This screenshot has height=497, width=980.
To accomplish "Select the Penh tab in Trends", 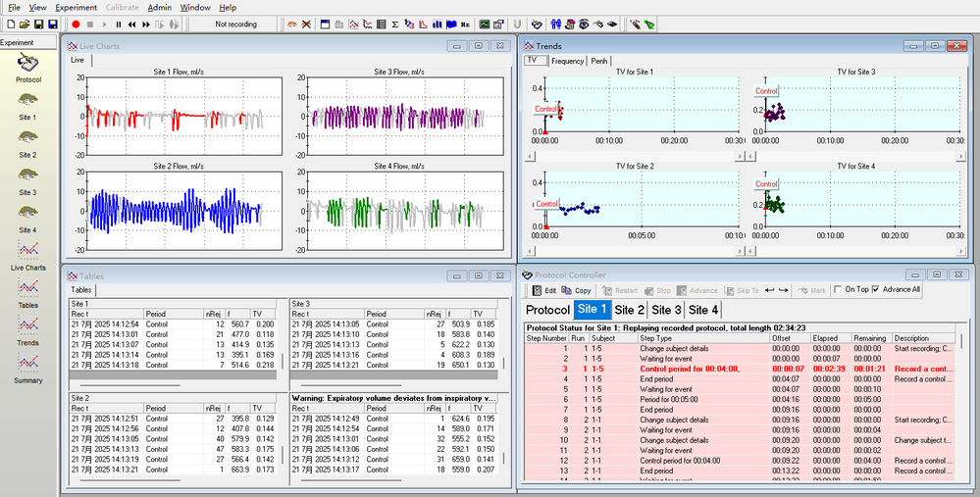I will [598, 61].
